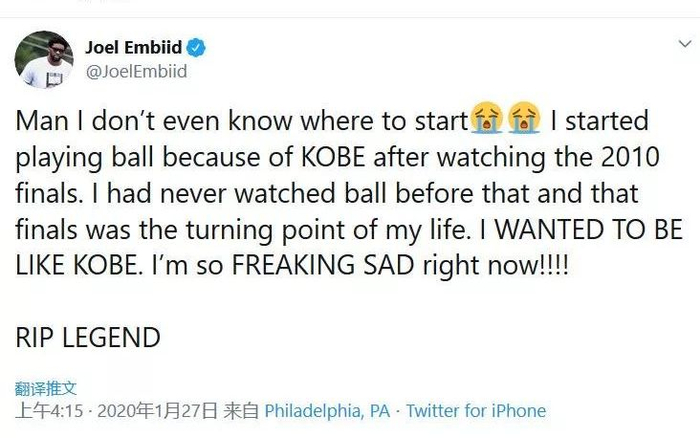The image size is (700, 438).
Task: Open the tweet options chevron menu
Action: point(684,46)
